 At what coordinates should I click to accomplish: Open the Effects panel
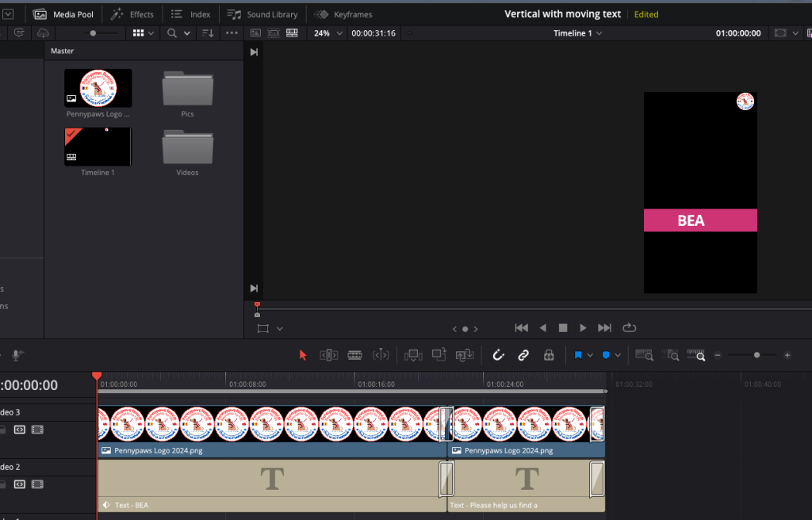point(132,14)
